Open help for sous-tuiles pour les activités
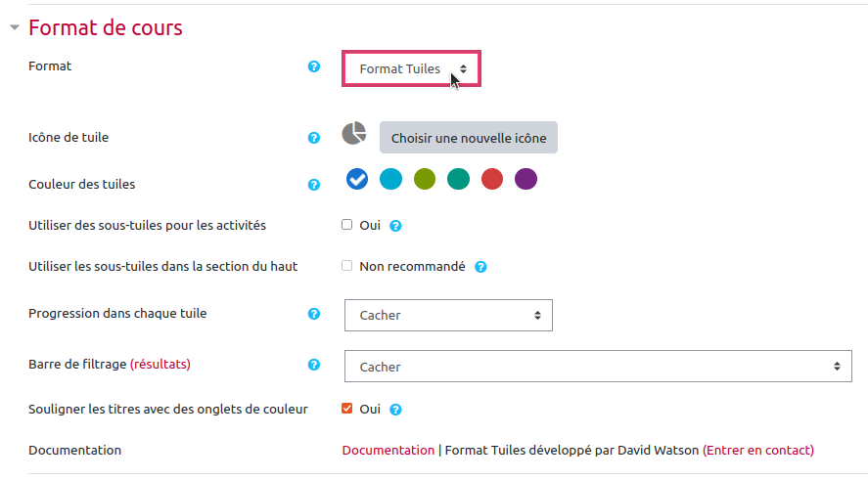 pyautogui.click(x=396, y=226)
